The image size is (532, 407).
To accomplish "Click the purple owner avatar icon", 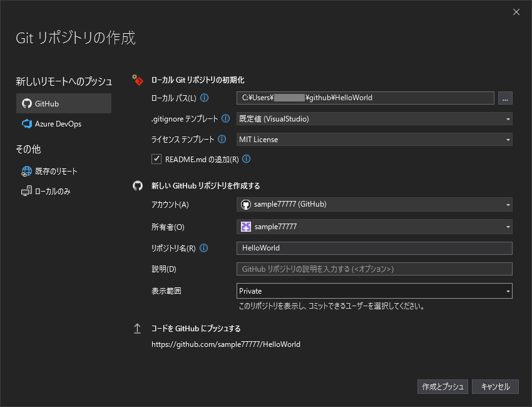I will point(245,227).
